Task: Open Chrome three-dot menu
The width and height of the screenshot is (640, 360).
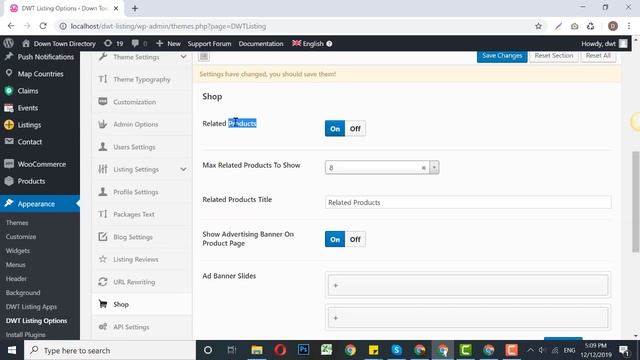Action: [629, 26]
